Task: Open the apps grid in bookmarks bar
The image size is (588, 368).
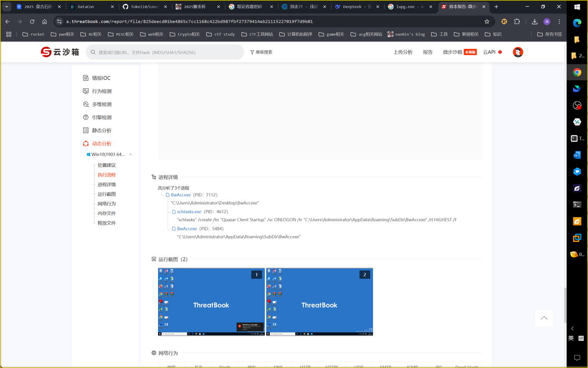Action: click(x=9, y=34)
